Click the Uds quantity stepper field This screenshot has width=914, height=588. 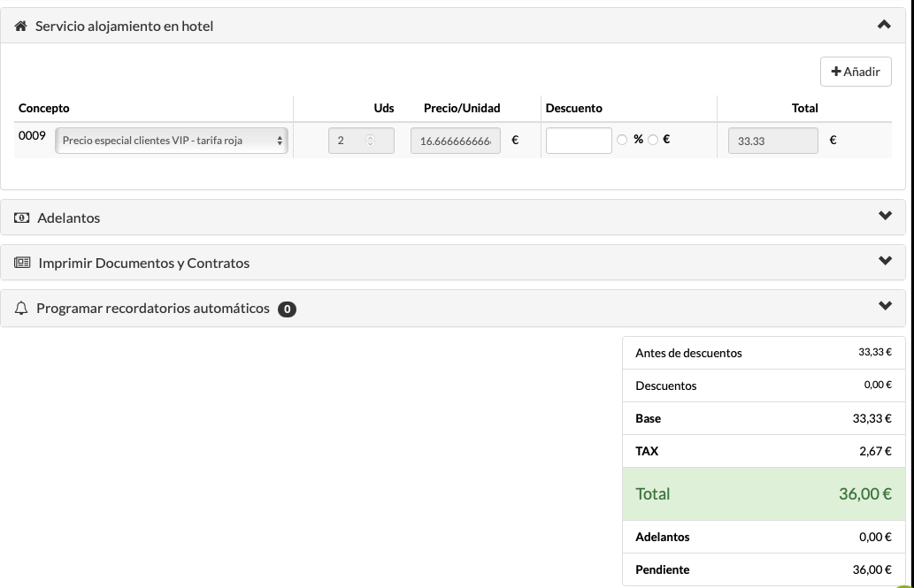point(361,141)
